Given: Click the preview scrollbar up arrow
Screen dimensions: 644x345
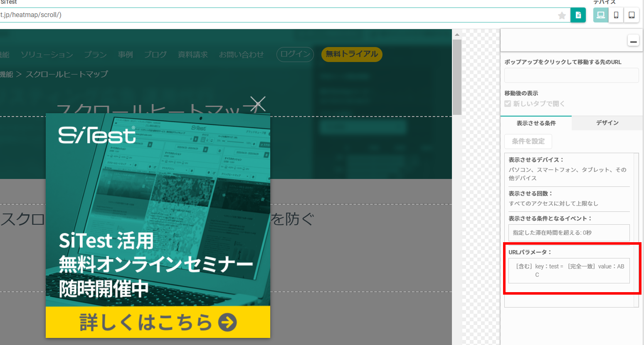Looking at the screenshot, I should point(457,35).
